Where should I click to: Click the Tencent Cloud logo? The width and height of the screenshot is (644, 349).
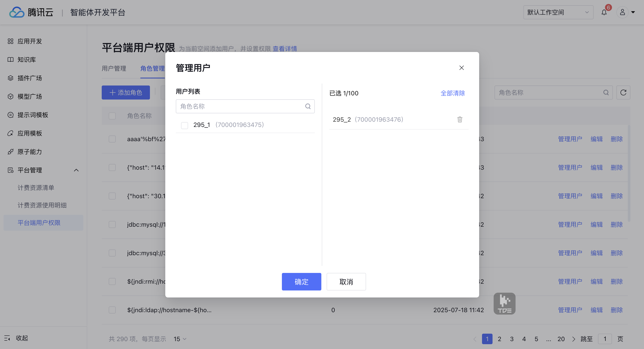pos(17,12)
